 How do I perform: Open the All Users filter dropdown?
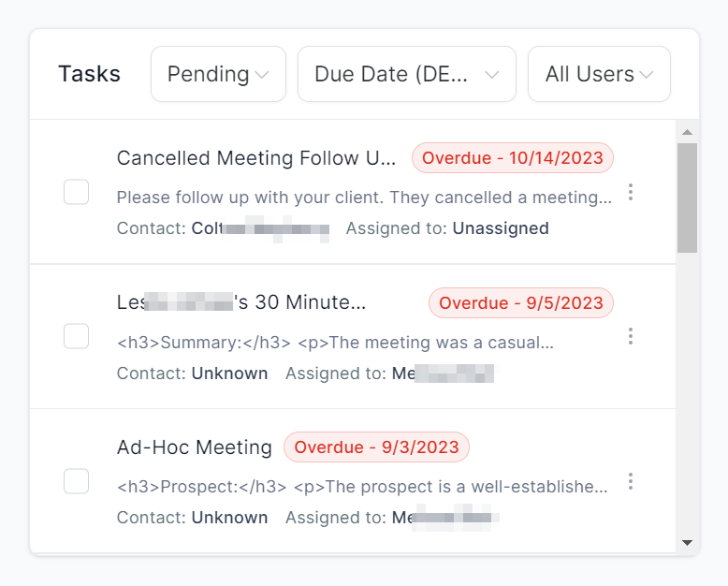click(599, 74)
